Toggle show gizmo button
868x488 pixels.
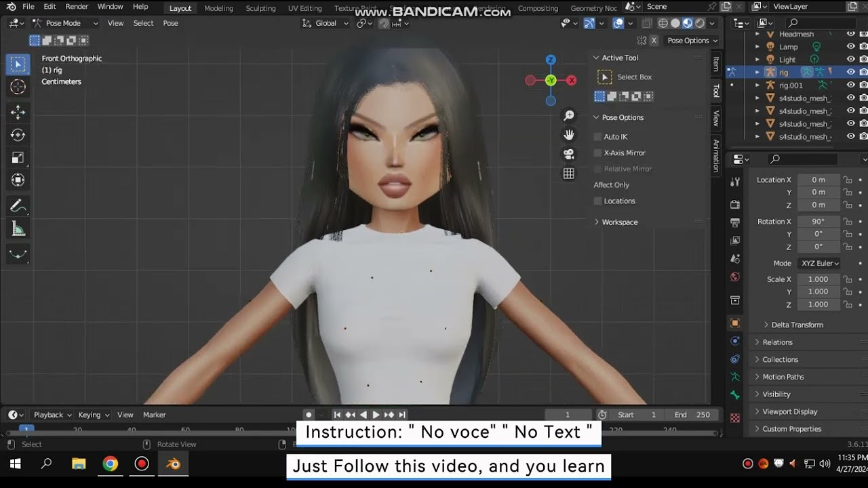pyautogui.click(x=589, y=23)
